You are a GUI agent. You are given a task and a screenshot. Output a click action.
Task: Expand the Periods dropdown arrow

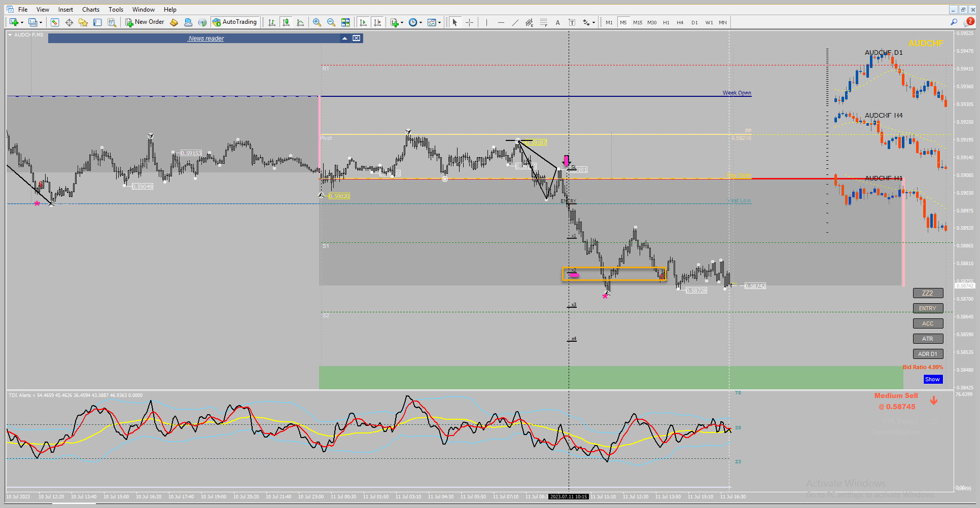click(421, 22)
